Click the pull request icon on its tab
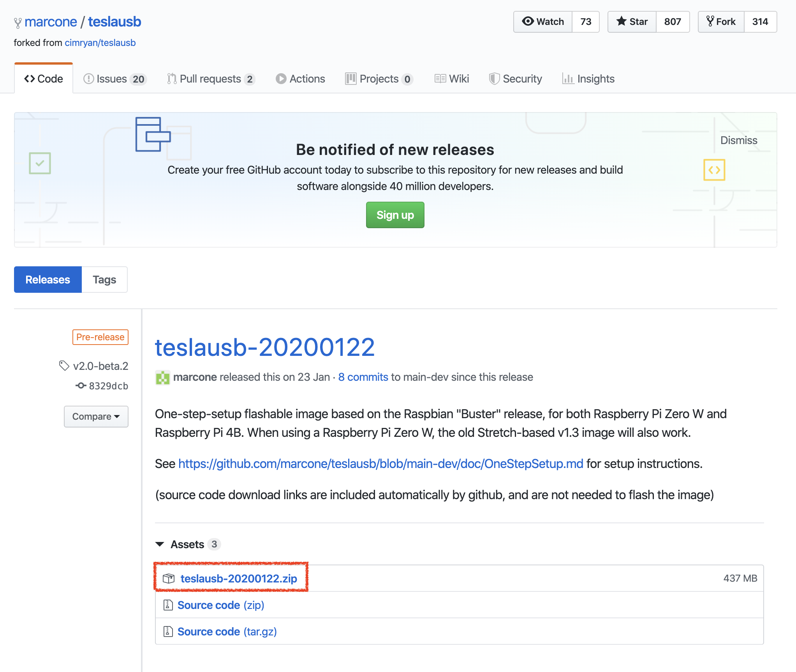 pyautogui.click(x=172, y=79)
